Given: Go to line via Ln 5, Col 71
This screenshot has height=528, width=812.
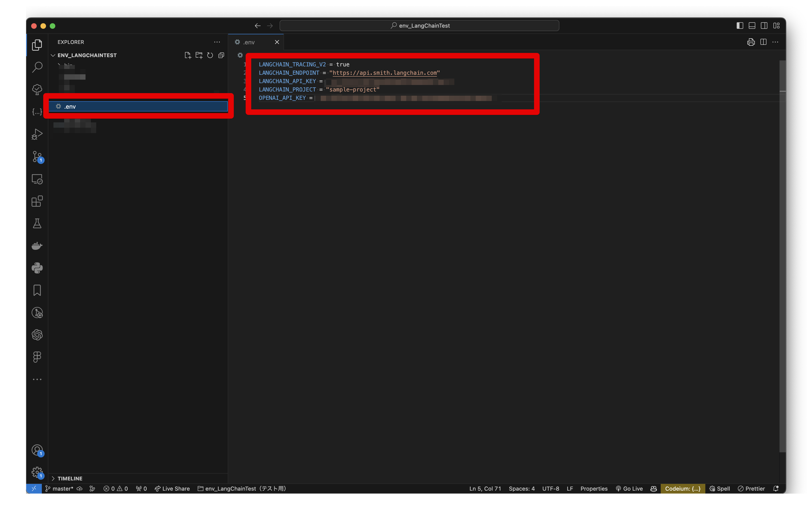Looking at the screenshot, I should (x=485, y=489).
